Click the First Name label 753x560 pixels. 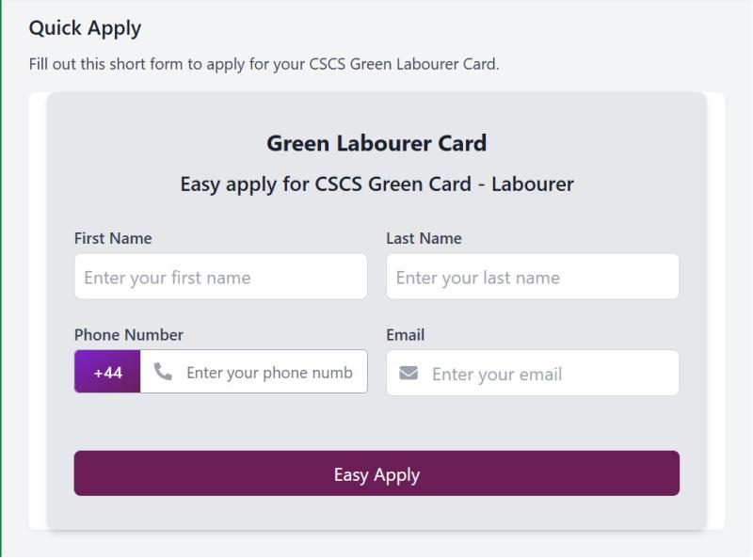click(113, 238)
